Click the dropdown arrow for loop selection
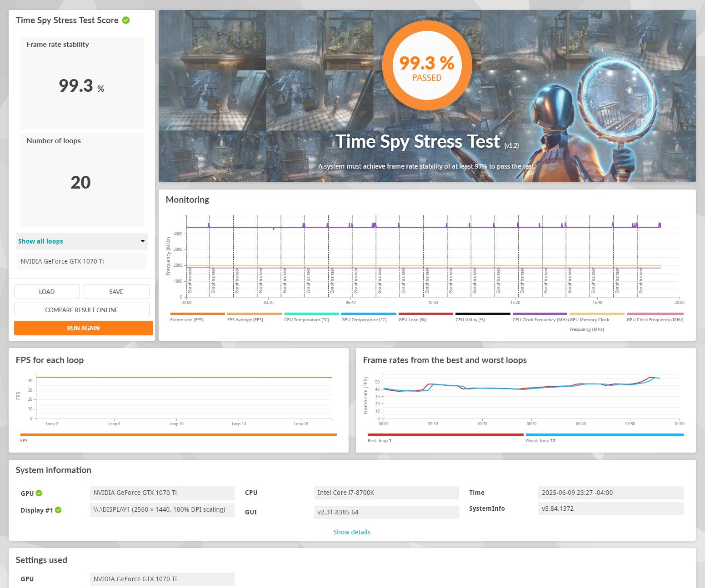The width and height of the screenshot is (705, 588). (142, 241)
